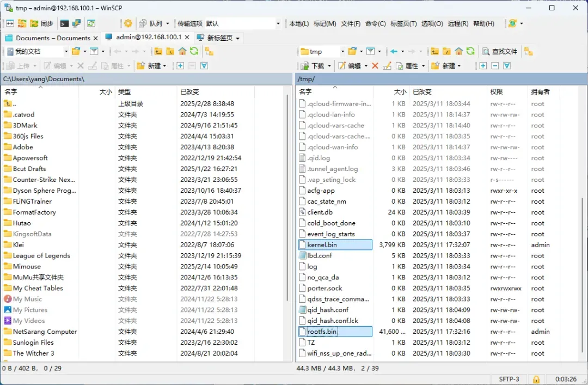Viewport: 588px width, 385px height.
Task: Open the 命令(C) menu
Action: coord(375,23)
